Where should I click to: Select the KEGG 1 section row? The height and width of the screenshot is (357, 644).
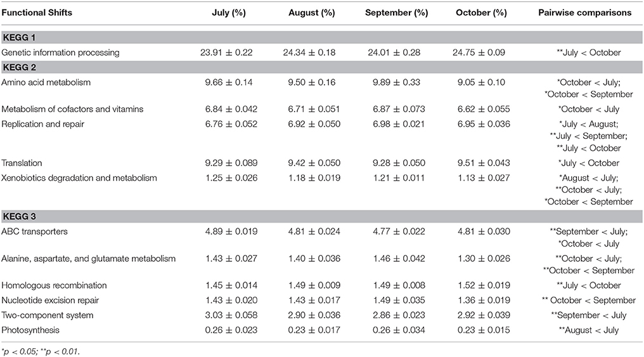tap(321, 37)
